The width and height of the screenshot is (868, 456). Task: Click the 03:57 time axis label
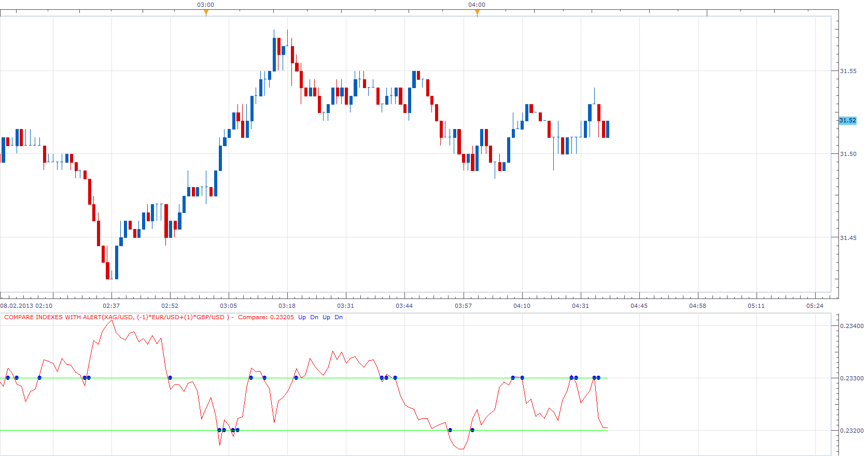464,306
